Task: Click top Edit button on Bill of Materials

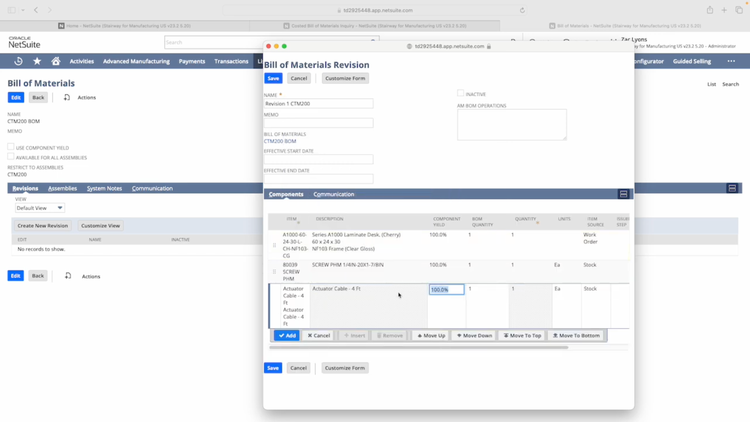Action: (16, 98)
